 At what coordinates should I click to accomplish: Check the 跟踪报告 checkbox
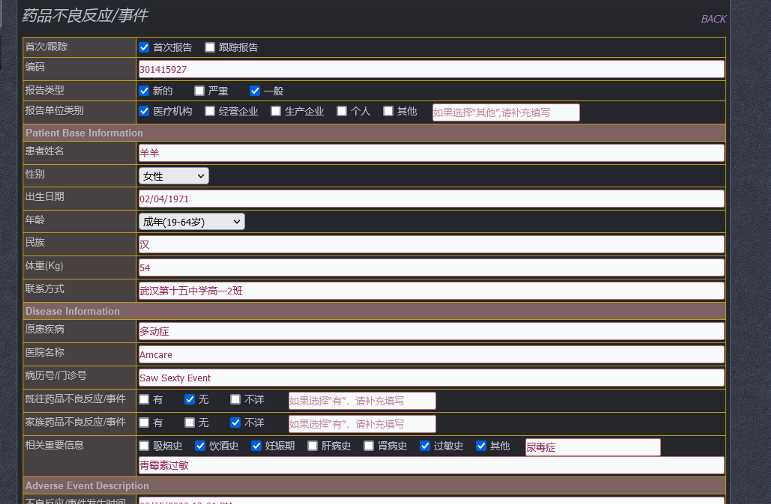coord(210,47)
